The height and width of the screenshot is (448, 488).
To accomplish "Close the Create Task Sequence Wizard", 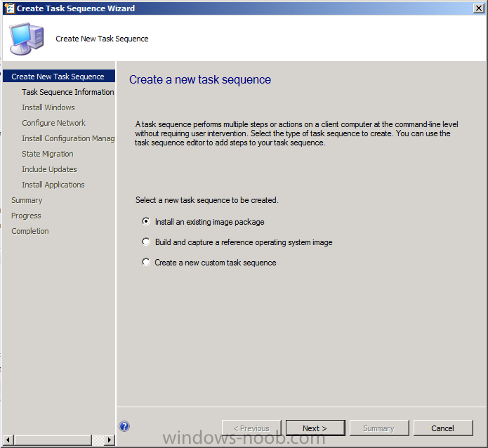I will 478,8.
